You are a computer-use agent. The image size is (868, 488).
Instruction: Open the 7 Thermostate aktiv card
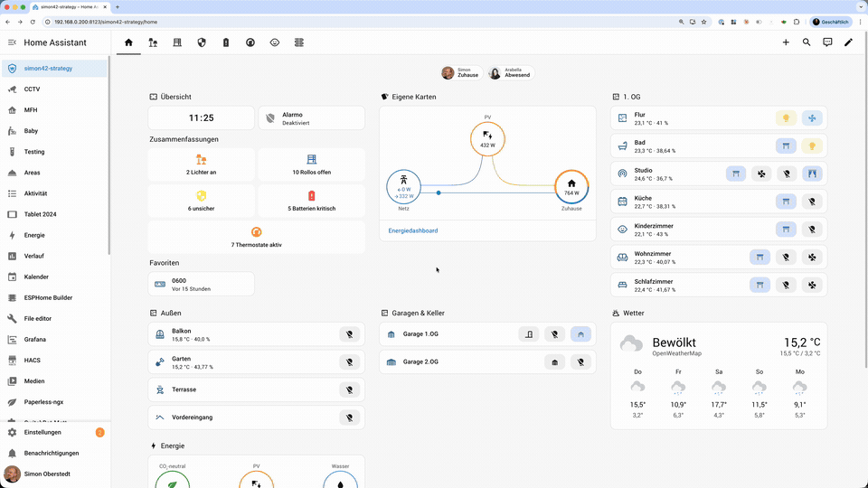coord(256,237)
